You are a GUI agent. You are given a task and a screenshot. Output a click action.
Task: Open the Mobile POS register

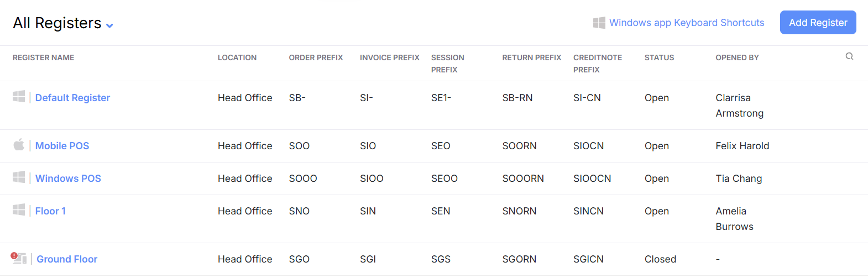click(x=62, y=146)
